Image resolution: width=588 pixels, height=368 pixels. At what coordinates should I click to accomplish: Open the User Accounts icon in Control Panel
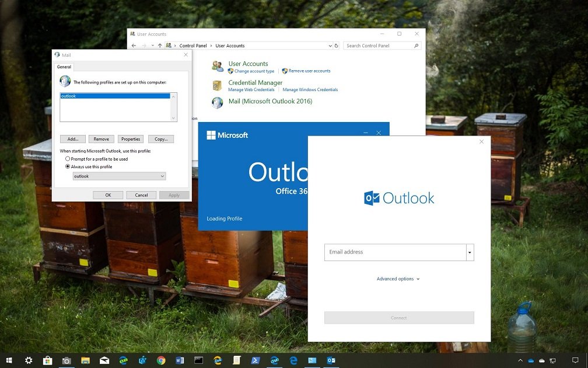pyautogui.click(x=218, y=67)
